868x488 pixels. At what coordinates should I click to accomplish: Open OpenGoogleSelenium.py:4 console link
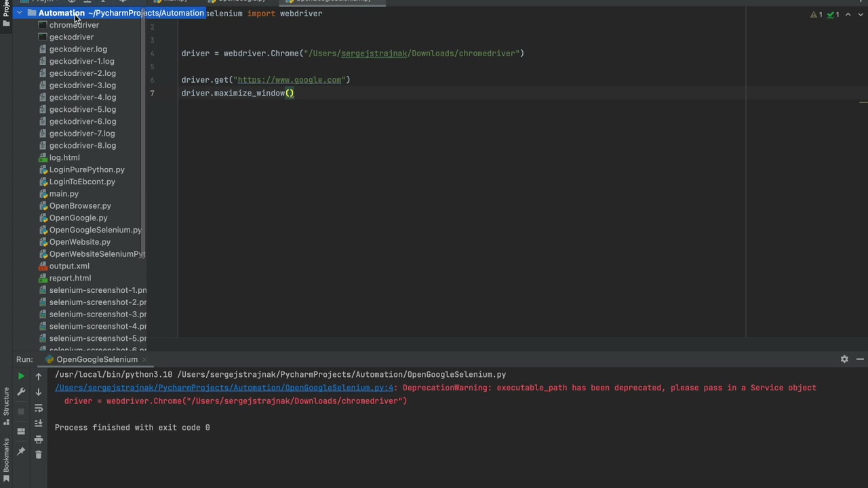pyautogui.click(x=224, y=388)
